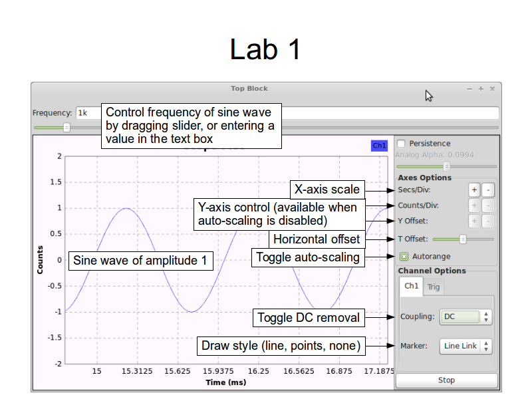Click the Secs/Div plus button
Viewport: 532px width, 399px height.
[x=474, y=190]
